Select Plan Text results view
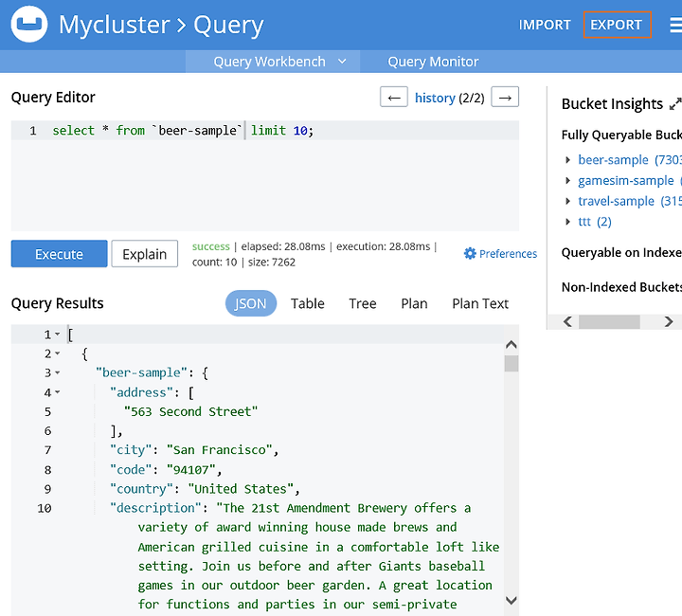The width and height of the screenshot is (682, 616). point(480,303)
